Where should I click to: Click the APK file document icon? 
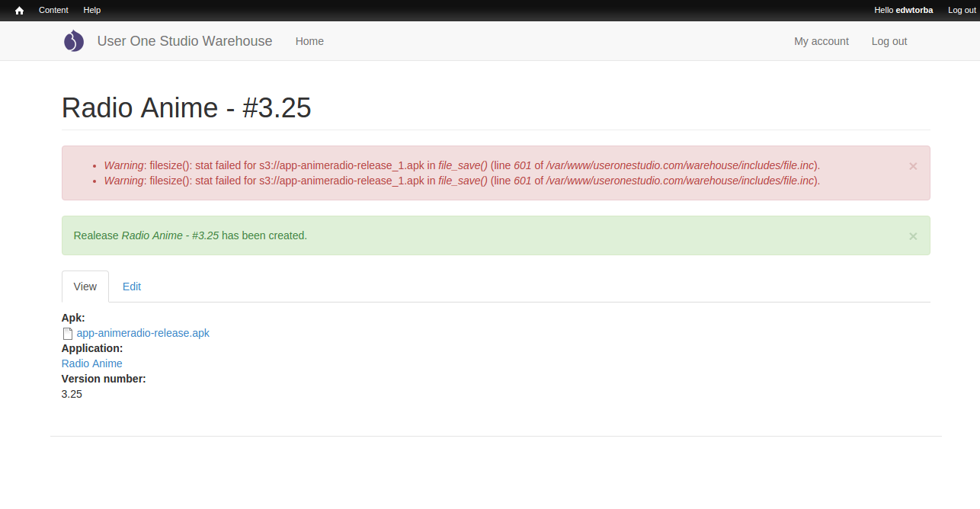click(x=68, y=334)
